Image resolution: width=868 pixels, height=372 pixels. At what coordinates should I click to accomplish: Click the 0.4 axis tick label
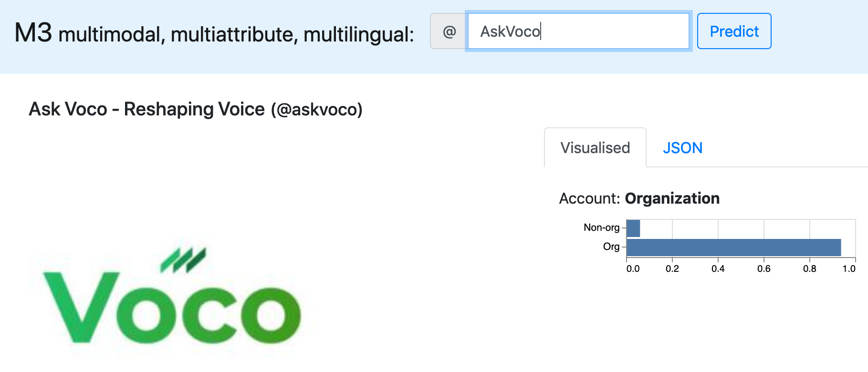pyautogui.click(x=718, y=269)
